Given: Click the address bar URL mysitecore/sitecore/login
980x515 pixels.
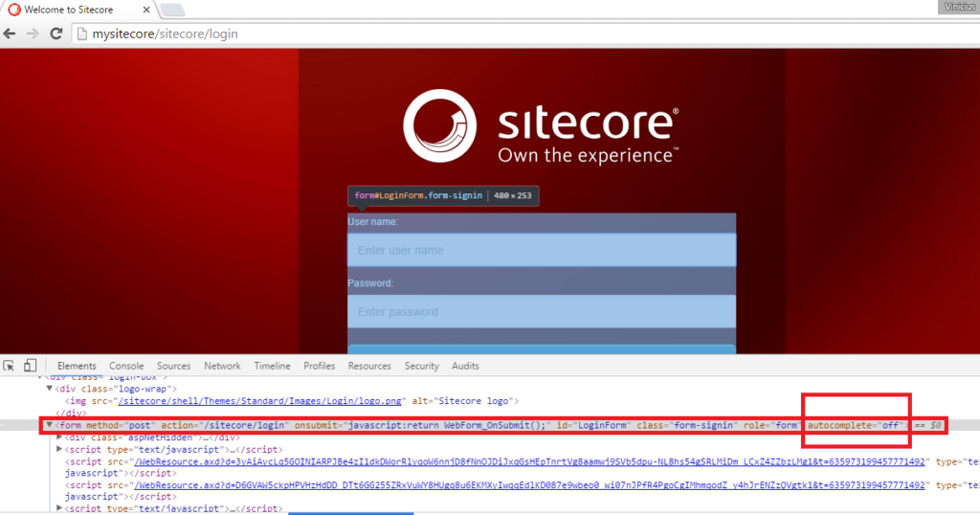Looking at the screenshot, I should click(x=165, y=34).
